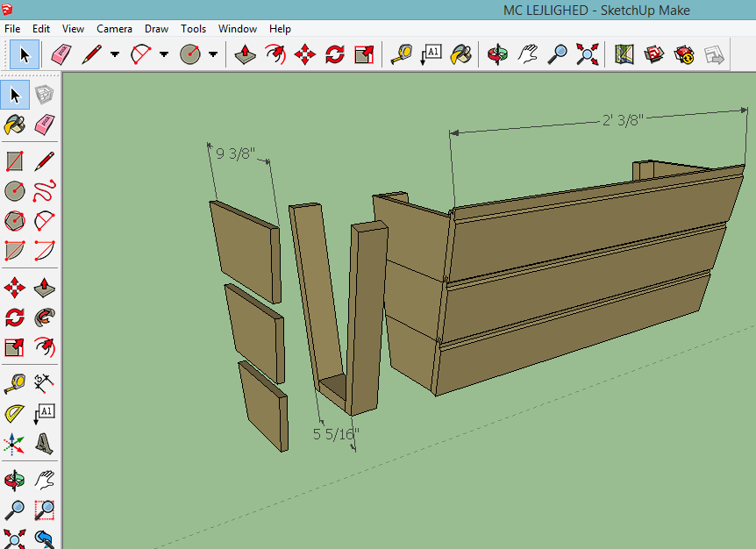The height and width of the screenshot is (549, 756).
Task: Select Paint Bucket in left toolbar
Action: (14, 125)
